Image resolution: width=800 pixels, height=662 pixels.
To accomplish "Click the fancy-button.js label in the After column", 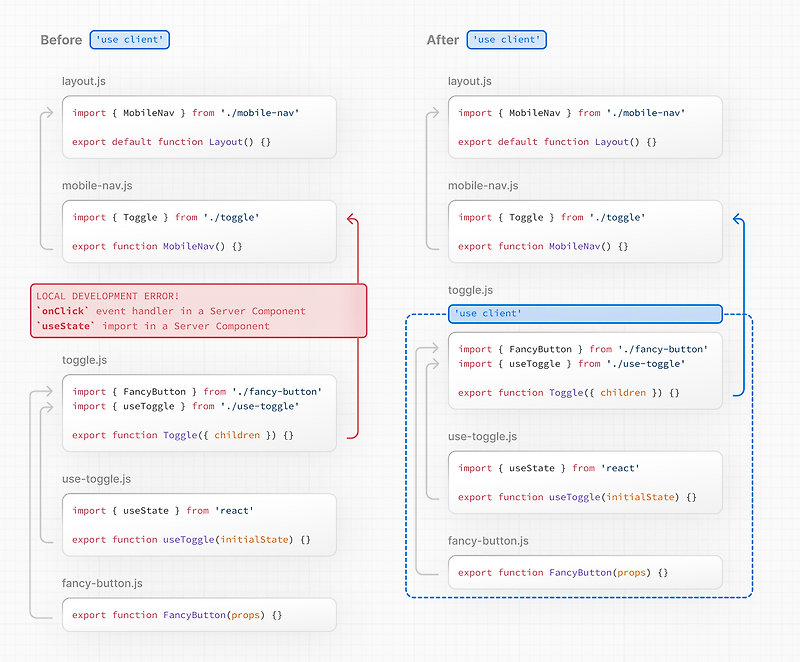I will [x=486, y=540].
